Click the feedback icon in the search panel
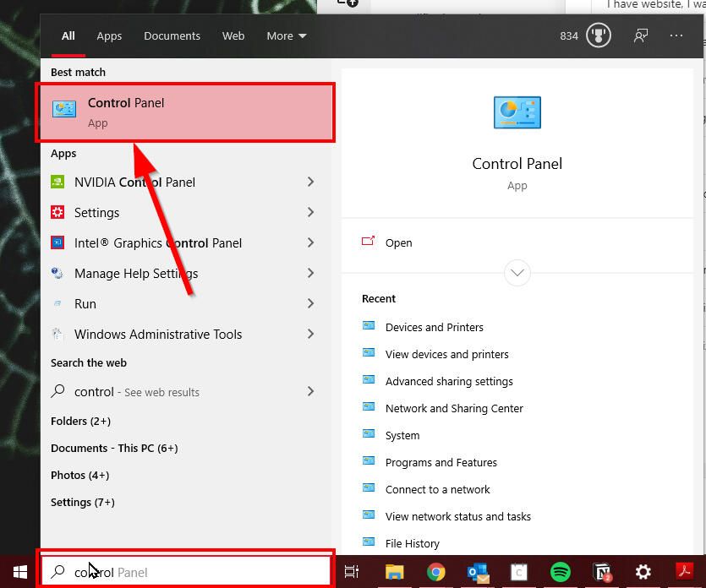Viewport: 706px width, 588px height. 640,35
